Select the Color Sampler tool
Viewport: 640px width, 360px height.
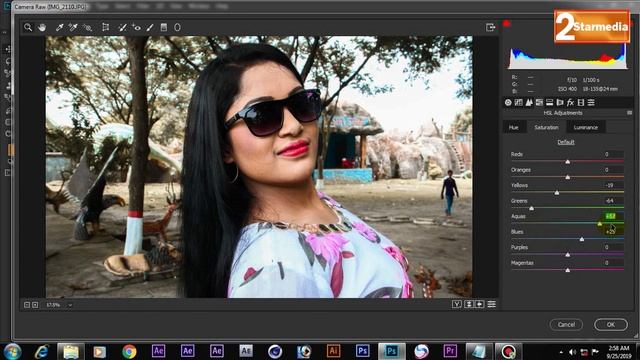click(x=73, y=27)
